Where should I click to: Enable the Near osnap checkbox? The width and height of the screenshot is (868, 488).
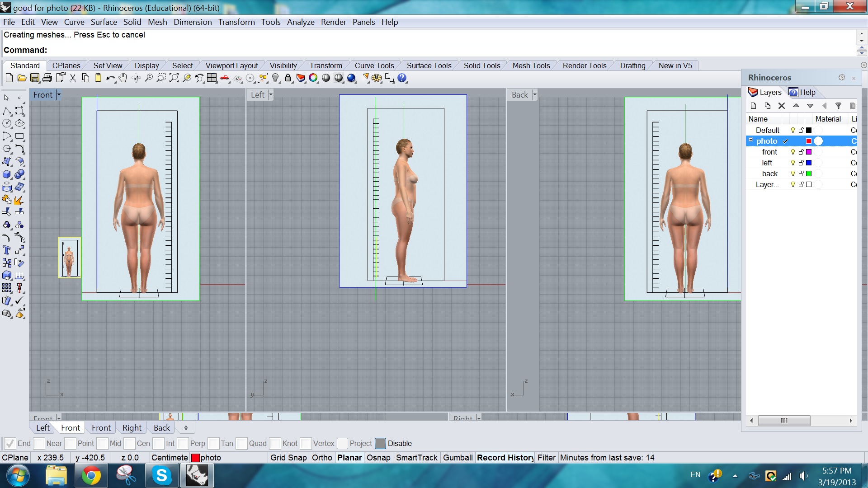39,443
